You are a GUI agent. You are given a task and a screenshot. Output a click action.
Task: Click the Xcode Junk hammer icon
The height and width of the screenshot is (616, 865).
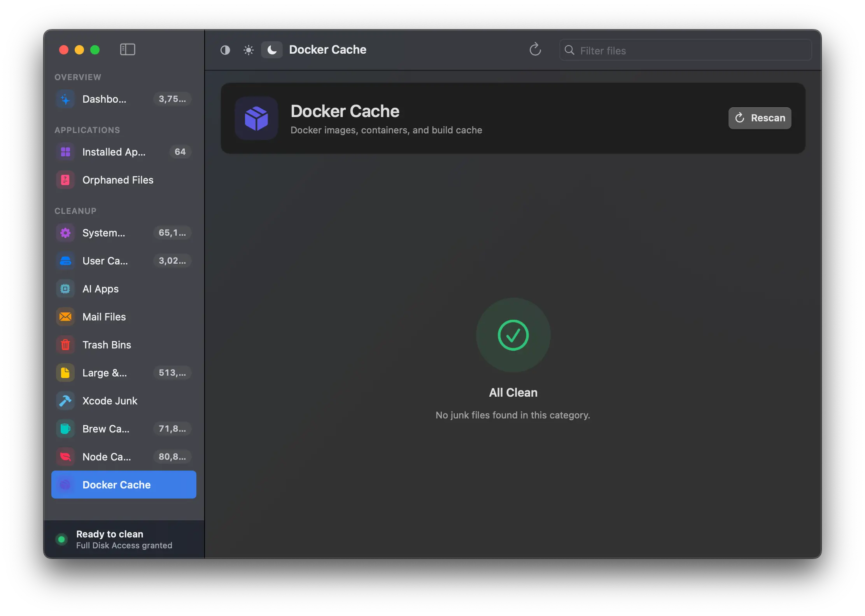[65, 401]
